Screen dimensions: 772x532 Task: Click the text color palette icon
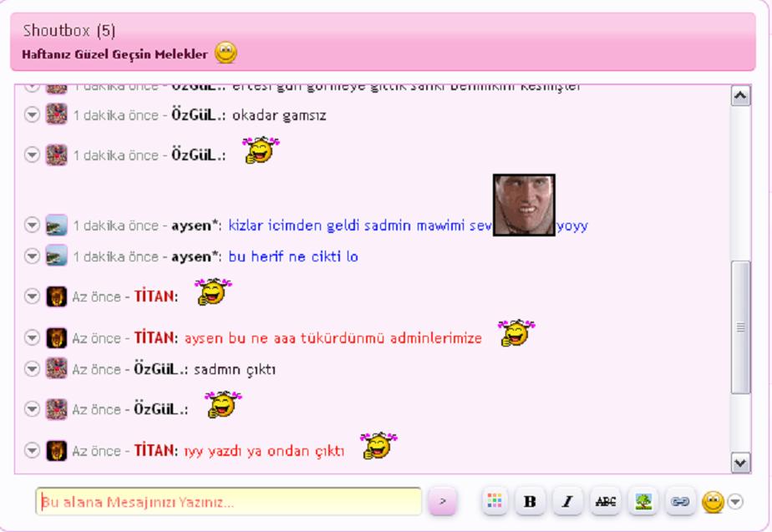pos(495,501)
